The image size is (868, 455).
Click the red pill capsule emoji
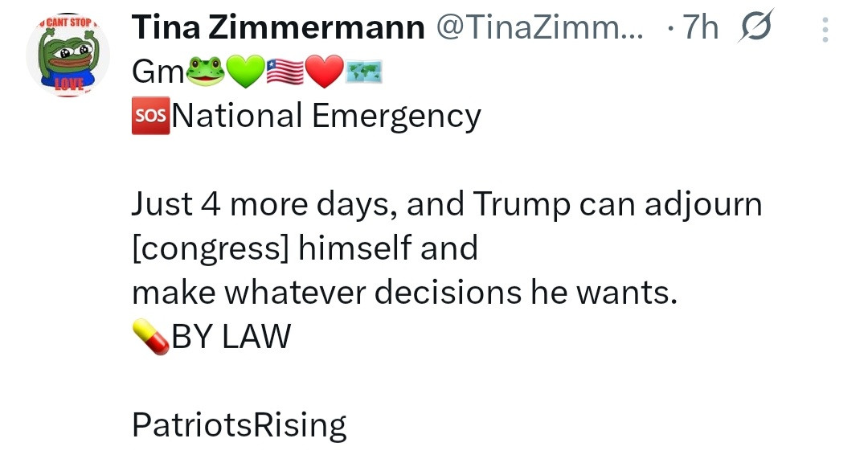(x=149, y=337)
